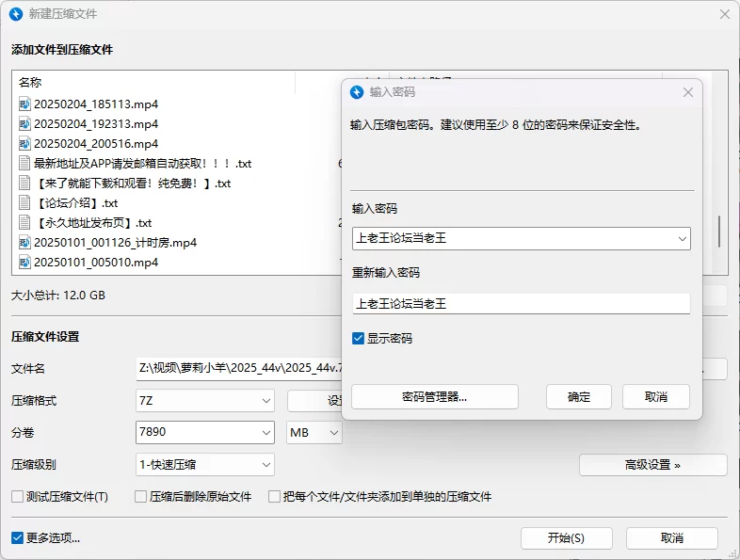This screenshot has height=560, width=740.
Task: Click the 重新输入密码 text field
Action: [521, 303]
